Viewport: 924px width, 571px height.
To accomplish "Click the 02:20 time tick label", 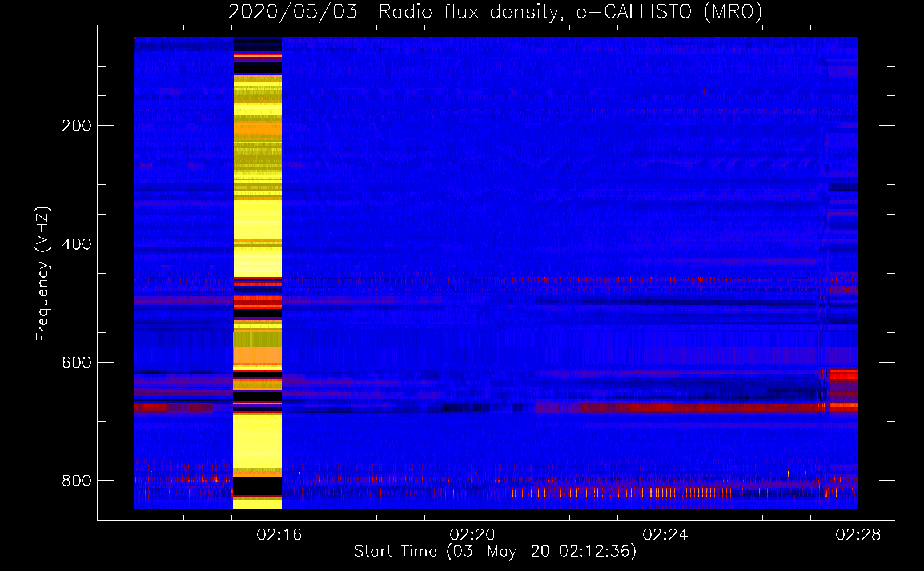I will pos(472,534).
